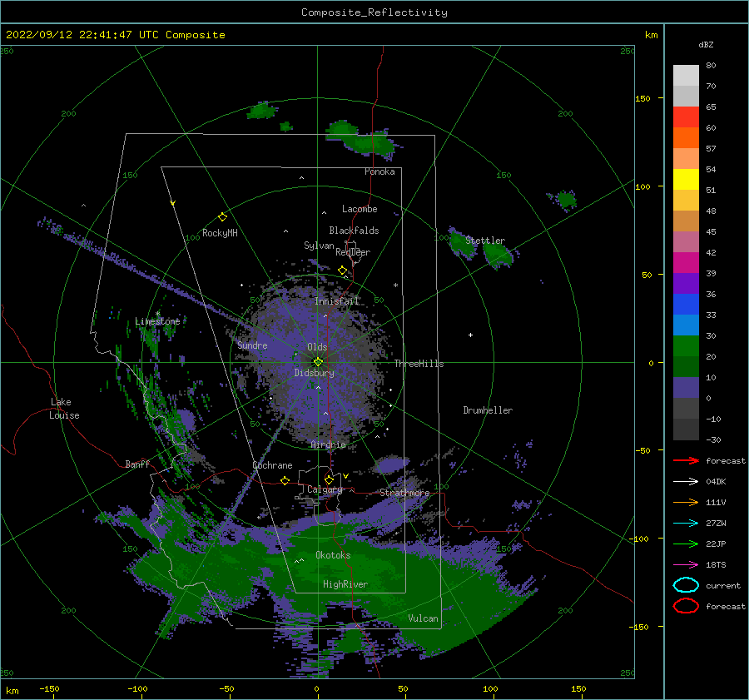Click the orange 57-60 dBZ color swatch
Image resolution: width=749 pixels, height=700 pixels.
point(686,138)
